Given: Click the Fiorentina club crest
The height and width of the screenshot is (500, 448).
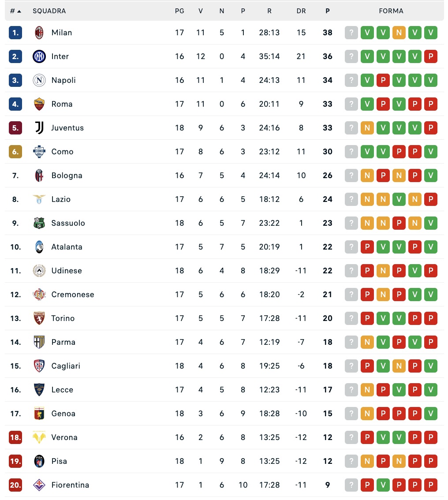Looking at the screenshot, I should coord(39,485).
